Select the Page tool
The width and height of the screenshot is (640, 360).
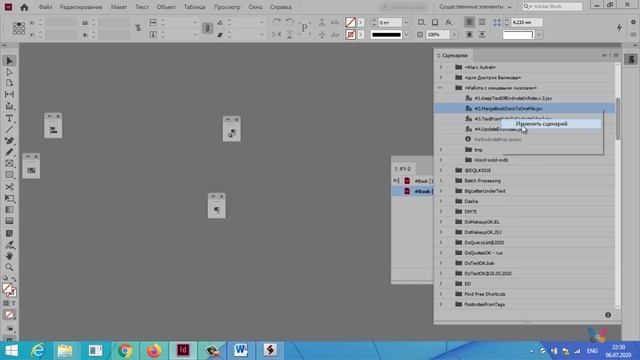click(x=9, y=83)
